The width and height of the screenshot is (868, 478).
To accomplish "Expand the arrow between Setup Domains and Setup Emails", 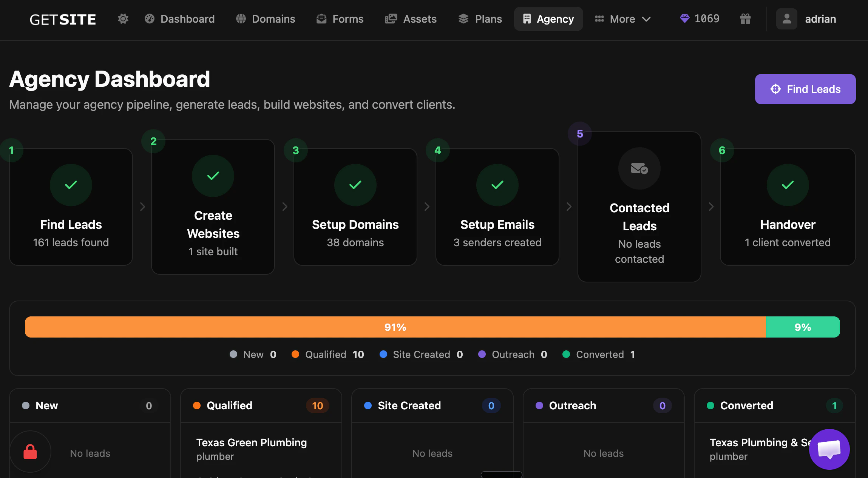I will pos(426,207).
